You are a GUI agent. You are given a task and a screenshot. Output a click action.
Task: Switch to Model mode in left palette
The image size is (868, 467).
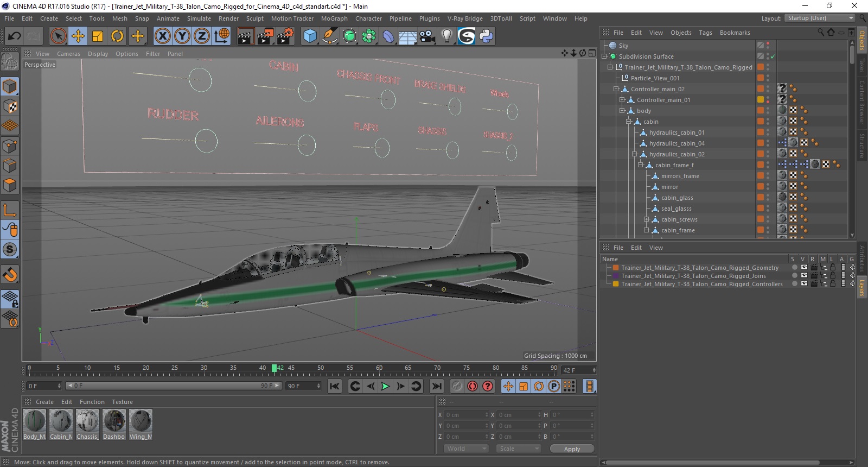(x=10, y=87)
